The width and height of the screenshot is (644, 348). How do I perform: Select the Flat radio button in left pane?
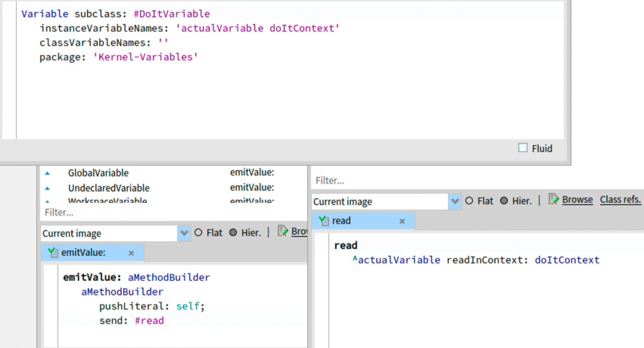tap(198, 233)
